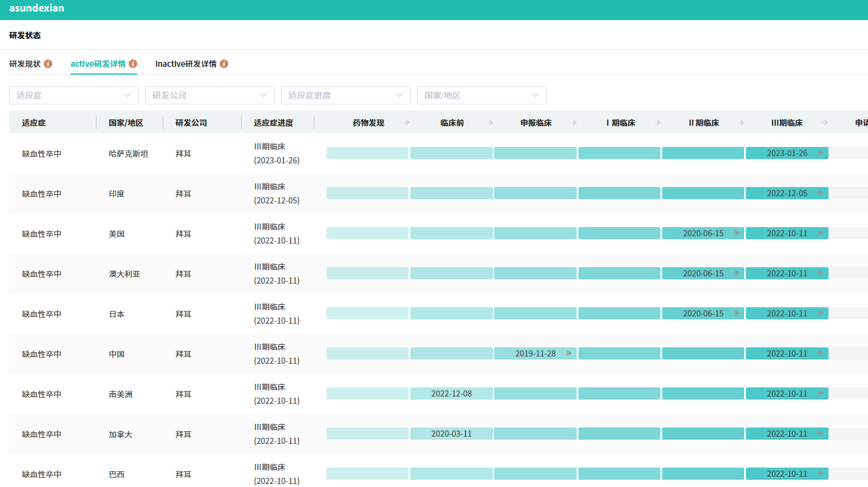Click 加拿大 2020-03-11 preclinical progress bar
The height and width of the screenshot is (487, 868).
[x=451, y=434]
